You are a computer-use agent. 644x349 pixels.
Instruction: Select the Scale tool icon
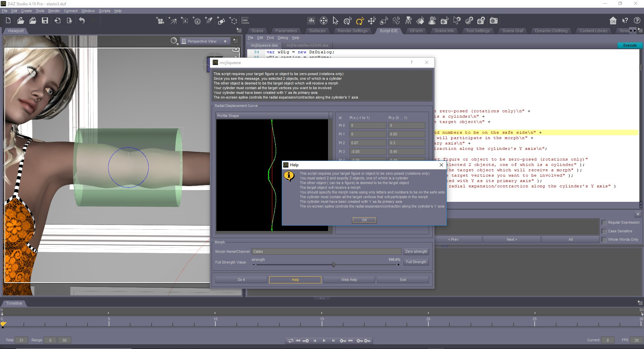click(x=384, y=21)
